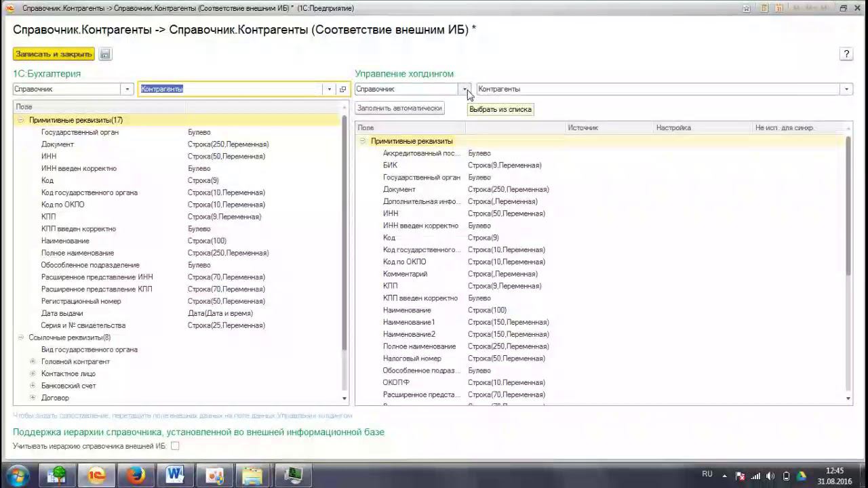The width and height of the screenshot is (868, 488).
Task: Open the Paint app in taskbar
Action: click(x=214, y=475)
